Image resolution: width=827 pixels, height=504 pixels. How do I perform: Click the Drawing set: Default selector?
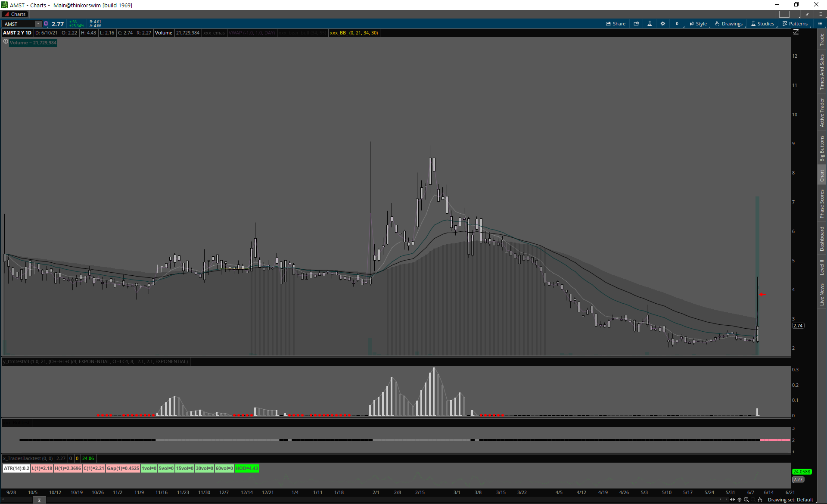[x=790, y=500]
